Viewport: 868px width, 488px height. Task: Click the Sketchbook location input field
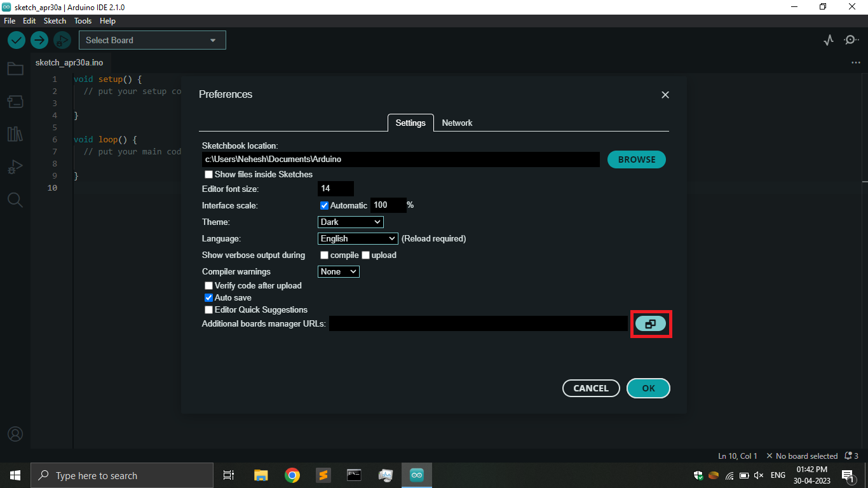[x=400, y=159]
